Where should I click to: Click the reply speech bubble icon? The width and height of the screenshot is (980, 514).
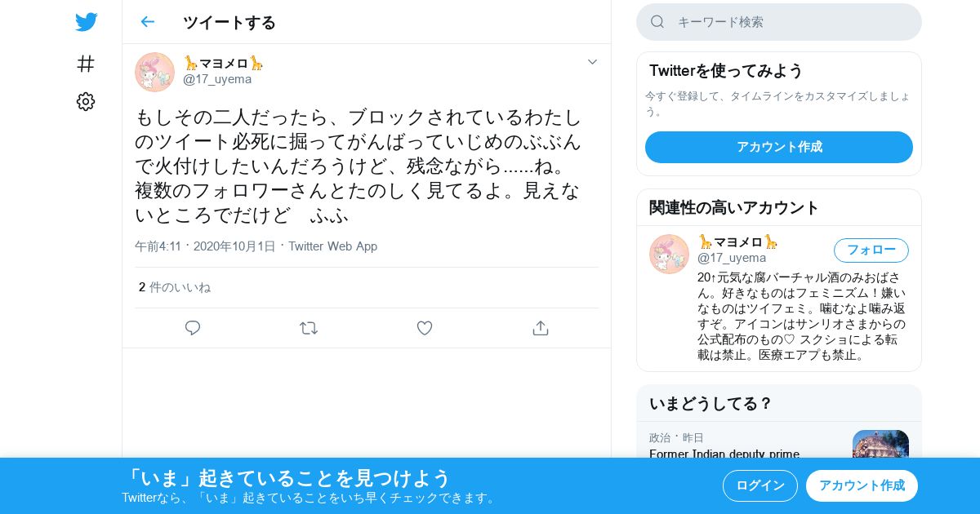coord(193,328)
